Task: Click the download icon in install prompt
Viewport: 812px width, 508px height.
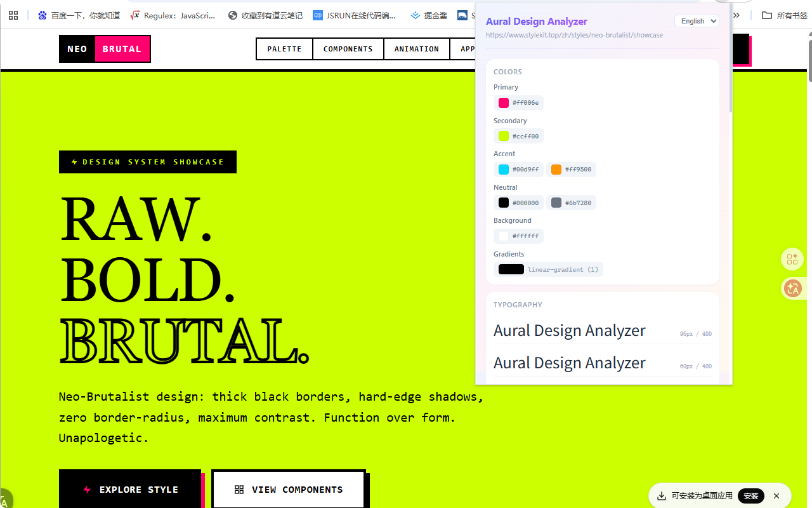Action: tap(662, 496)
